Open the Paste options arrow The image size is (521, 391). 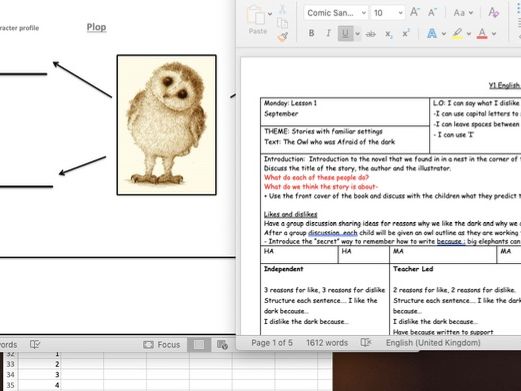click(270, 13)
